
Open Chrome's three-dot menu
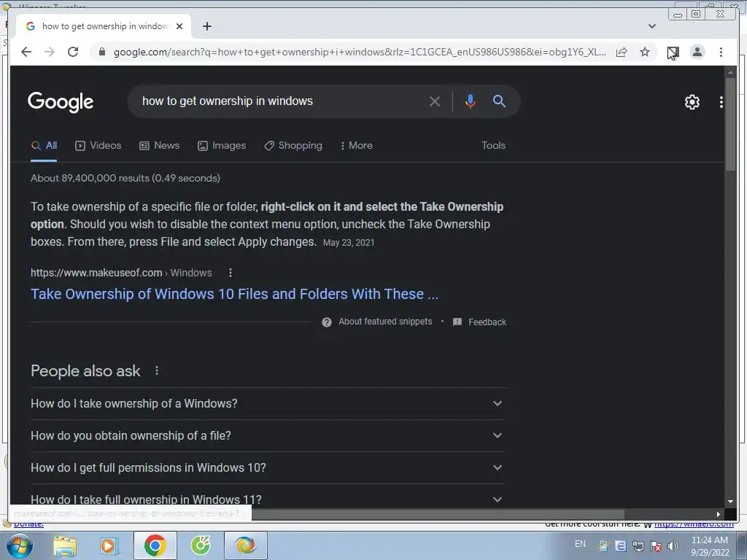(x=721, y=52)
